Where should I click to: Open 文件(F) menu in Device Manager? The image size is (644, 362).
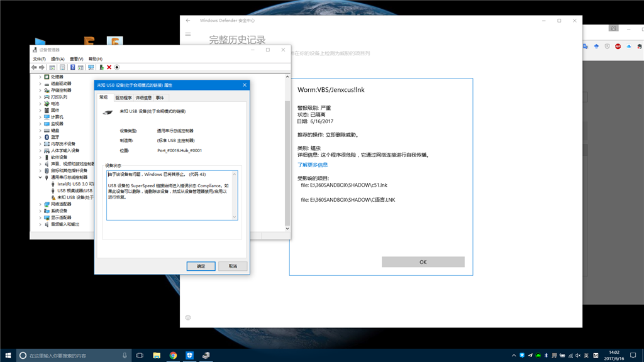point(39,59)
